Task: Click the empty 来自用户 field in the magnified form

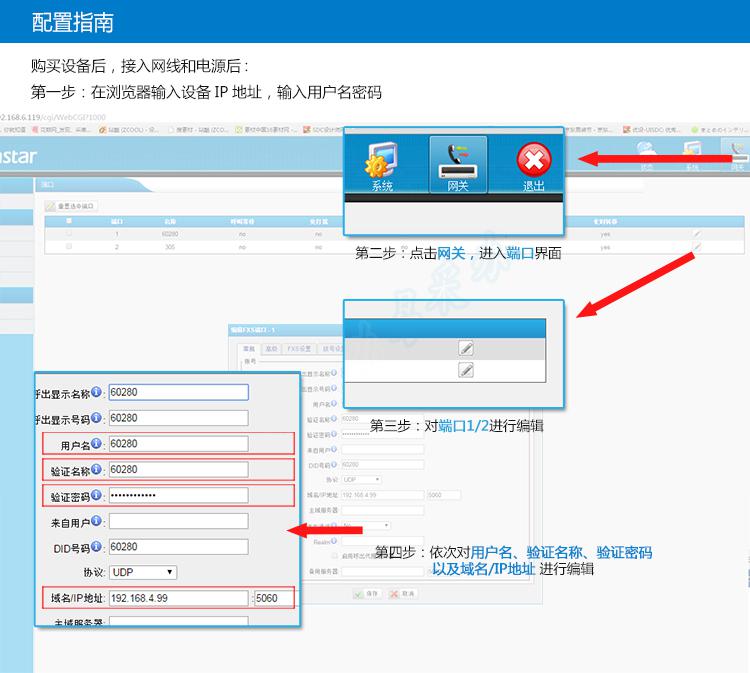Action: [x=179, y=521]
